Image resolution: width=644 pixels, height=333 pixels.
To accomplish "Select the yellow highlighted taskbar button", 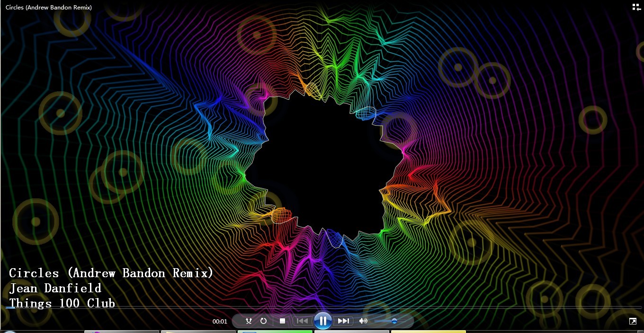I will [x=428, y=332].
